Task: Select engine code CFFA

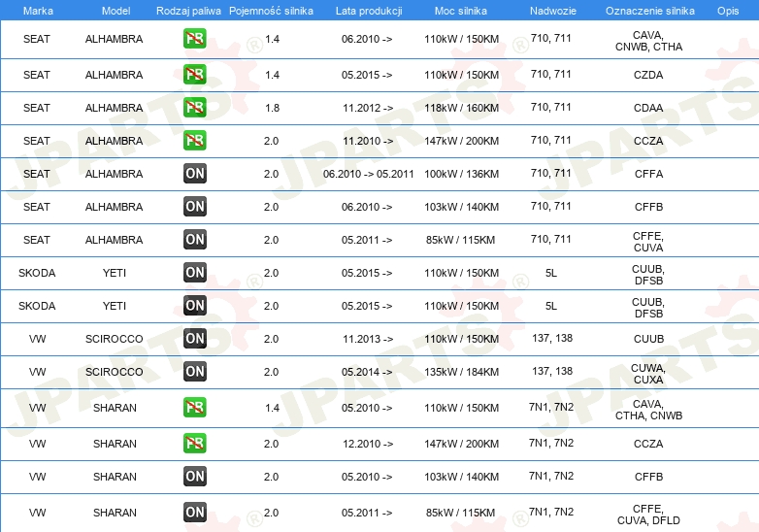Action: (x=648, y=174)
